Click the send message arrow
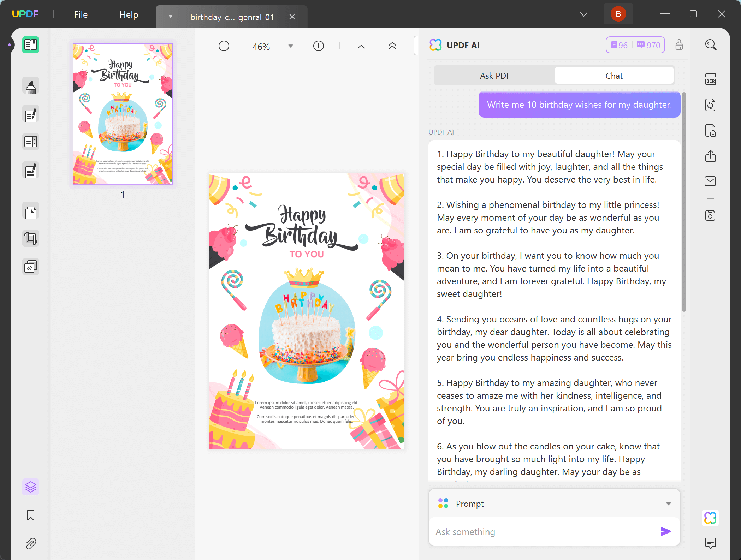 point(665,531)
